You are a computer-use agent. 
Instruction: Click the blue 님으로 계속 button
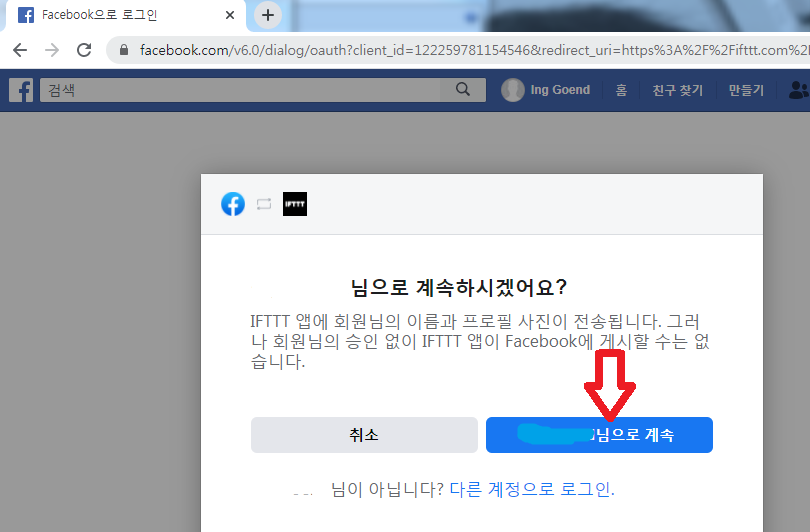pyautogui.click(x=599, y=435)
